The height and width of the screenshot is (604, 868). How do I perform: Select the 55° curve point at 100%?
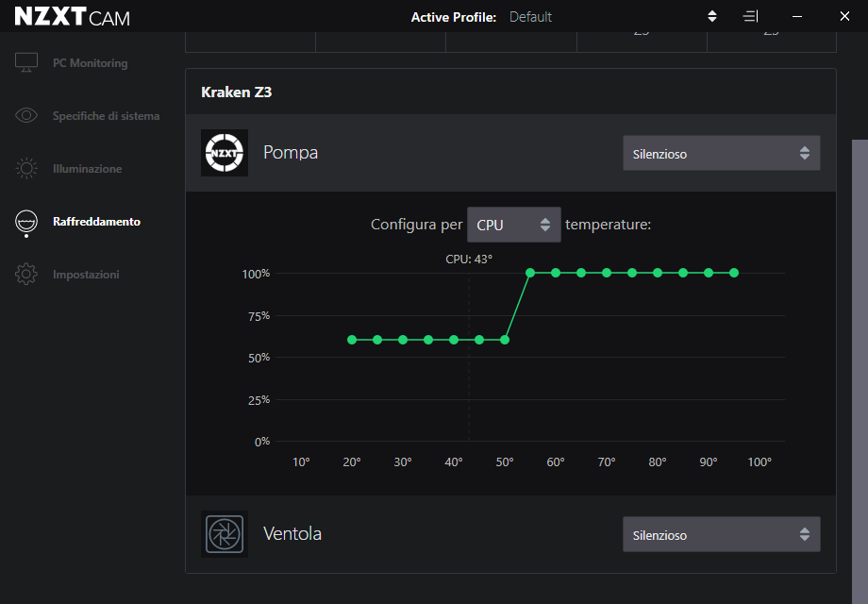[530, 273]
